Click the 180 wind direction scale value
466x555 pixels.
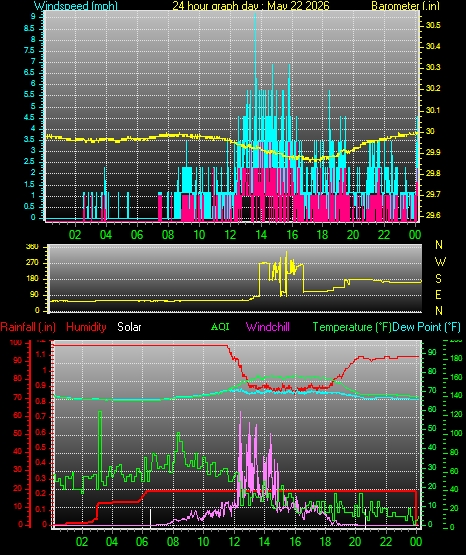tap(32, 279)
